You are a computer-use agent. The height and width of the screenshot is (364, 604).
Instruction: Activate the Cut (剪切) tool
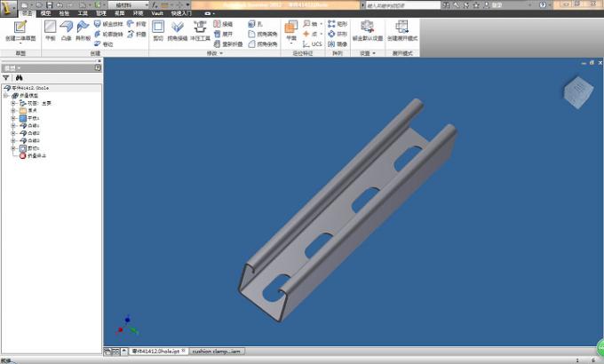158,31
